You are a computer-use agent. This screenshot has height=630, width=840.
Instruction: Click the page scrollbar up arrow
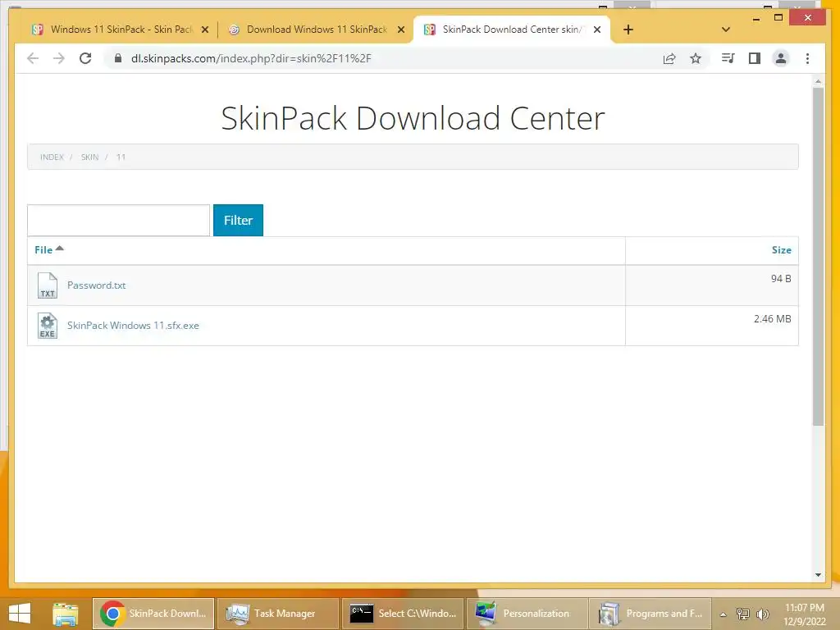(x=818, y=81)
